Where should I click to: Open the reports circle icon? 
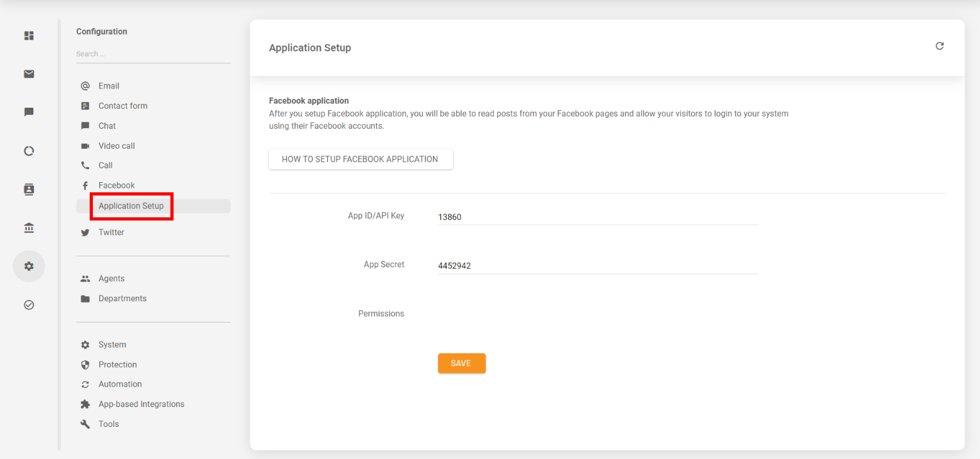tap(29, 151)
